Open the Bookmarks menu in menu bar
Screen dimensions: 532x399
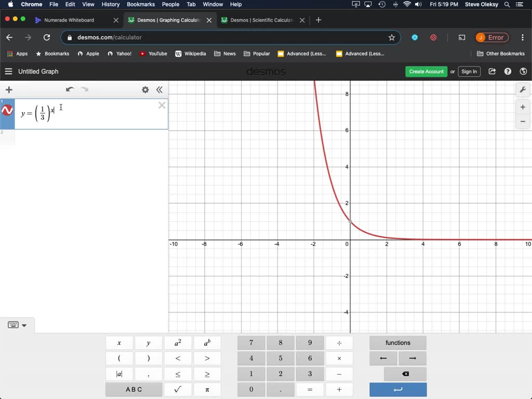(x=141, y=4)
